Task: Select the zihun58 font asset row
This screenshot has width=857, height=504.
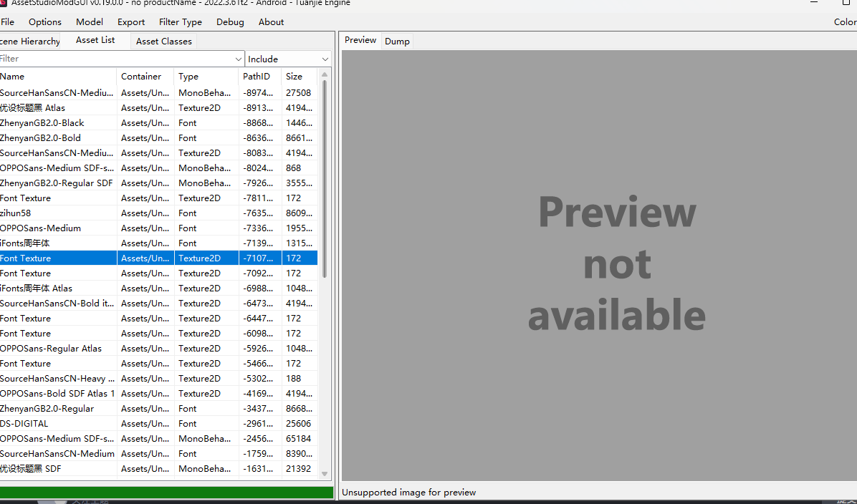Action: [x=57, y=213]
